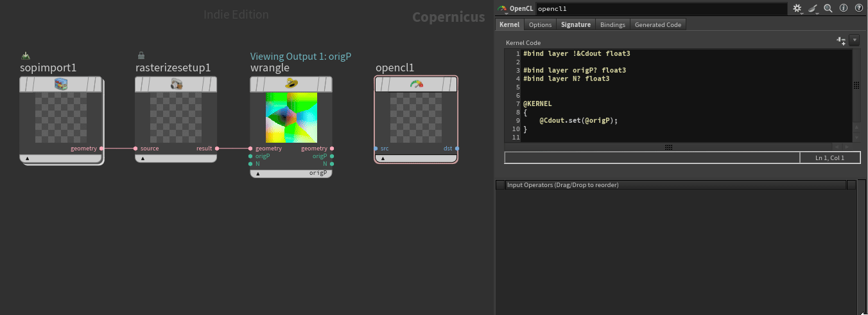Click the wrangle node color thumbnail

coord(291,118)
